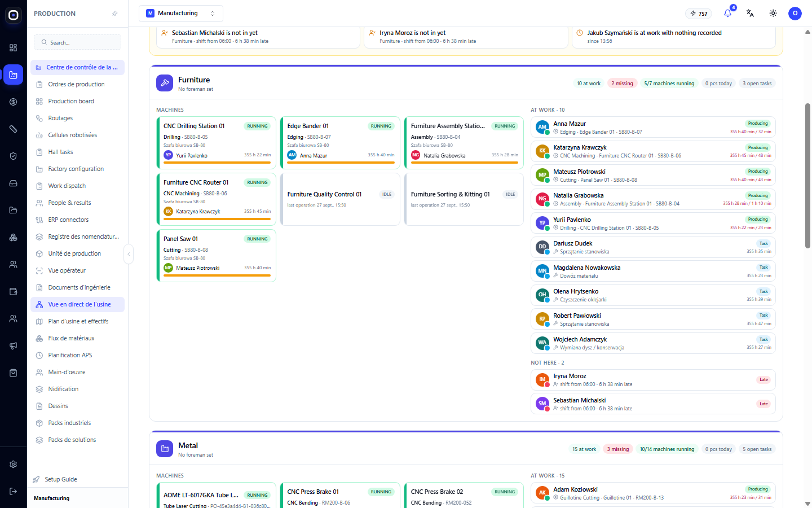Click the Flux de matériaux icon
Viewport: 812px width, 508px height.
coord(39,338)
